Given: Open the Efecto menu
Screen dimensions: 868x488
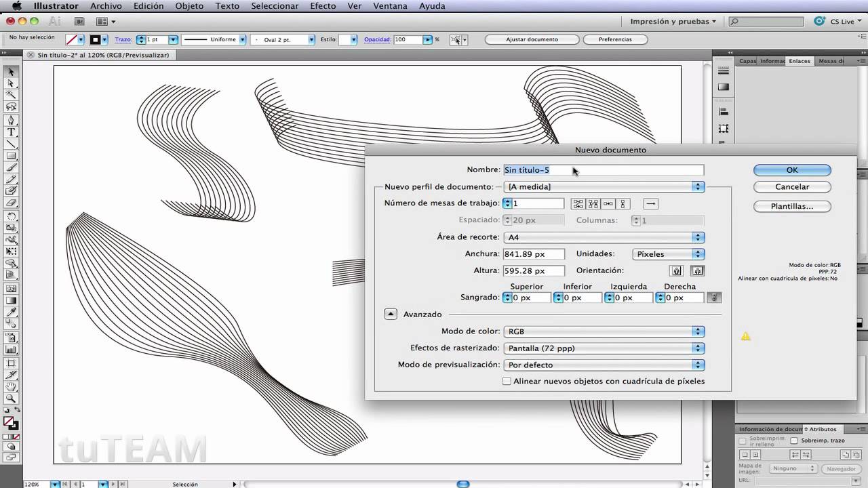Looking at the screenshot, I should [323, 6].
